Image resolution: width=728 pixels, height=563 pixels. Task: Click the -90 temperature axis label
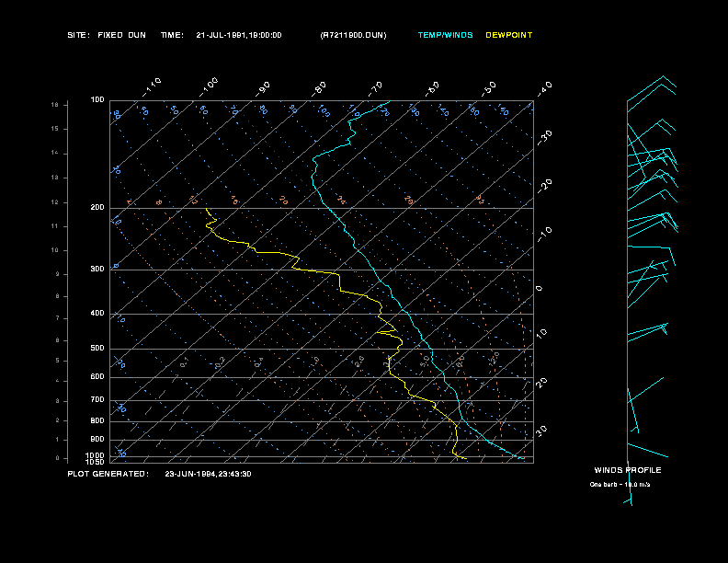263,89
